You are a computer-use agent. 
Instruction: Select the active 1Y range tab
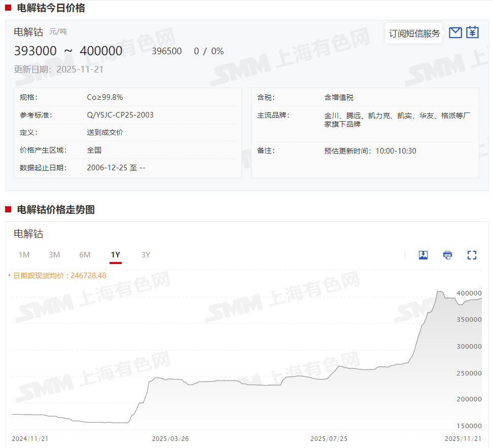[x=115, y=254]
